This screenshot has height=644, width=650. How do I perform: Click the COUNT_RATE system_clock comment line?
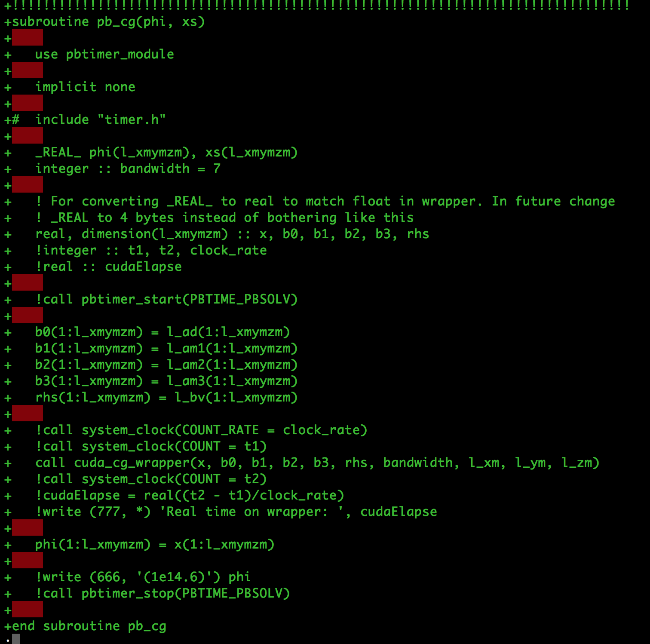(x=201, y=430)
